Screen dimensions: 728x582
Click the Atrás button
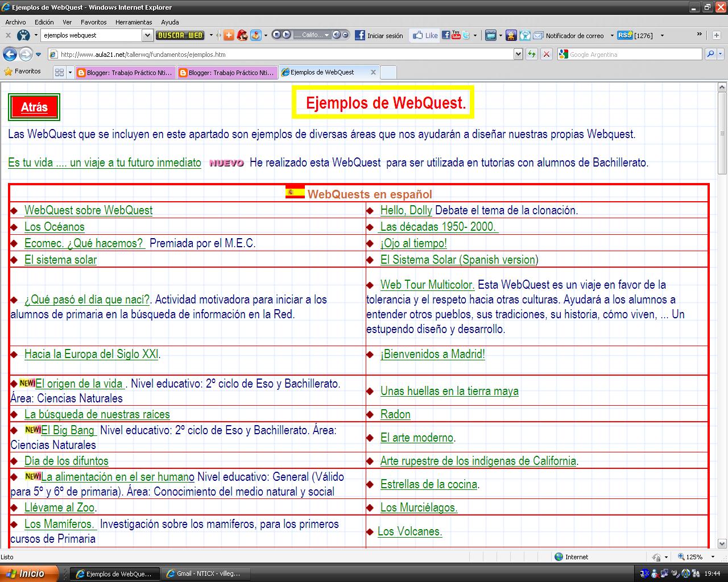pos(34,107)
